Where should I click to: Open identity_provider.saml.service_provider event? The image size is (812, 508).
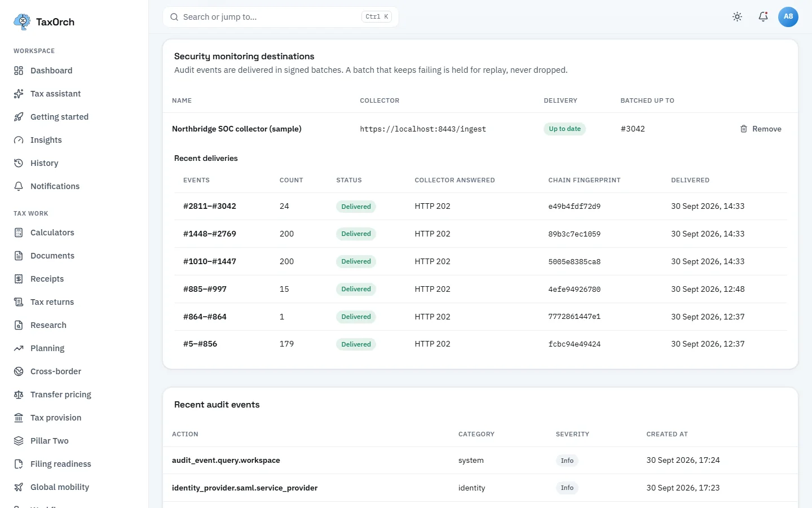(x=245, y=488)
